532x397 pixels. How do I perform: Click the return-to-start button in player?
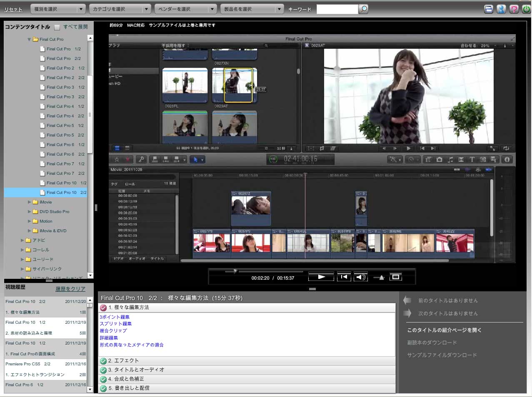point(344,277)
